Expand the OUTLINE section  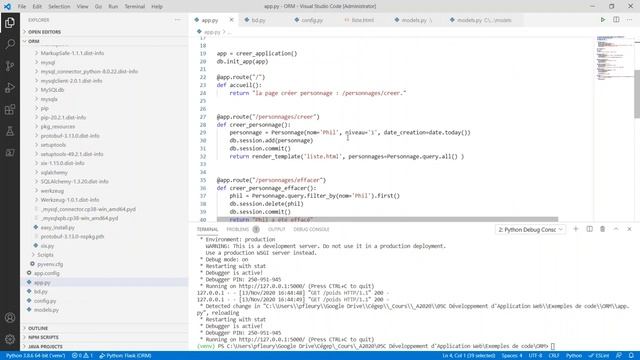point(38,328)
